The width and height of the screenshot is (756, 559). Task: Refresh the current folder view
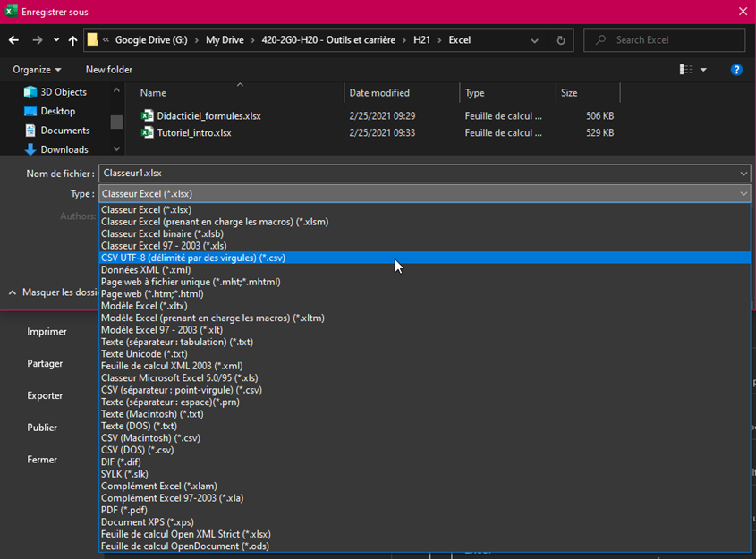563,39
